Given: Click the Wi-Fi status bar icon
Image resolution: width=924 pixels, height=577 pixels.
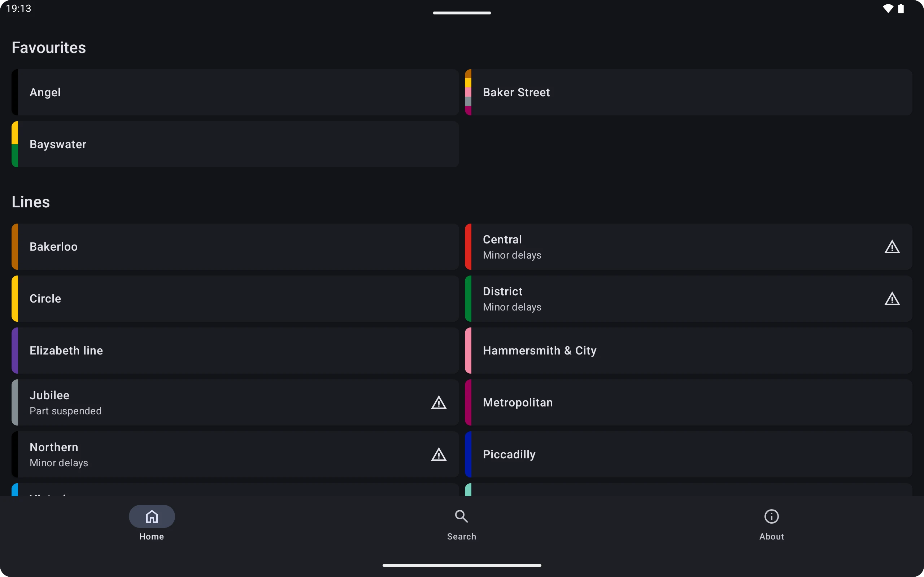Looking at the screenshot, I should pos(889,8).
